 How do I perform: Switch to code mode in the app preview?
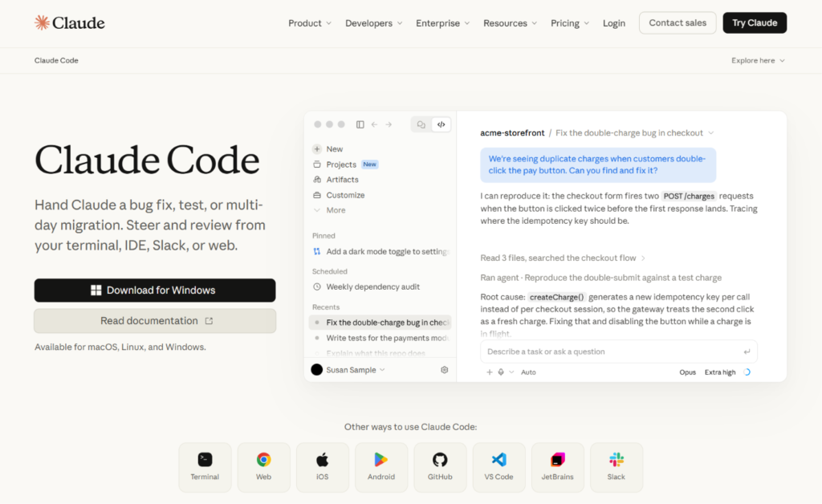pyautogui.click(x=442, y=124)
